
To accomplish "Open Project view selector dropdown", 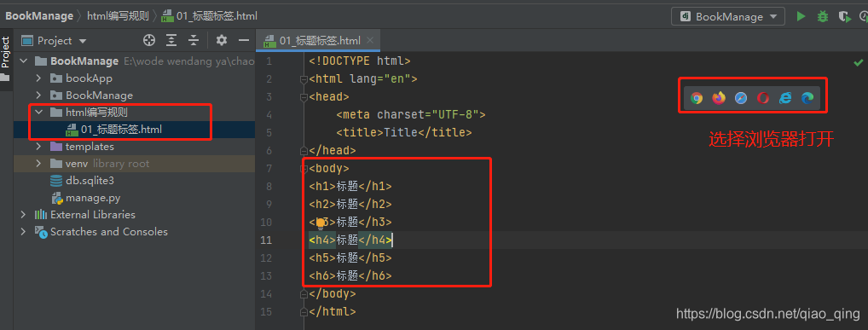I will [x=55, y=40].
